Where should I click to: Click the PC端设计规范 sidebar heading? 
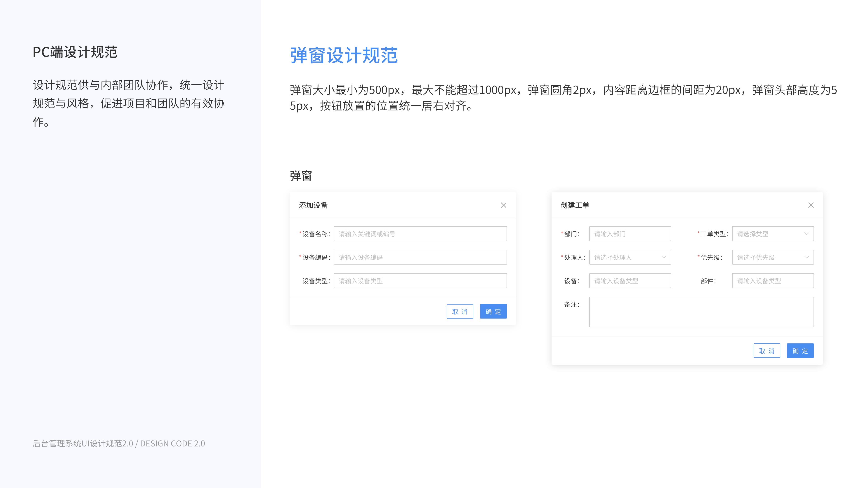[75, 52]
